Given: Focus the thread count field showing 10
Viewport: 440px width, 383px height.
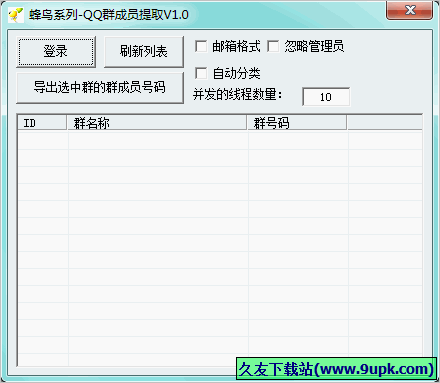Looking at the screenshot, I should [326, 97].
